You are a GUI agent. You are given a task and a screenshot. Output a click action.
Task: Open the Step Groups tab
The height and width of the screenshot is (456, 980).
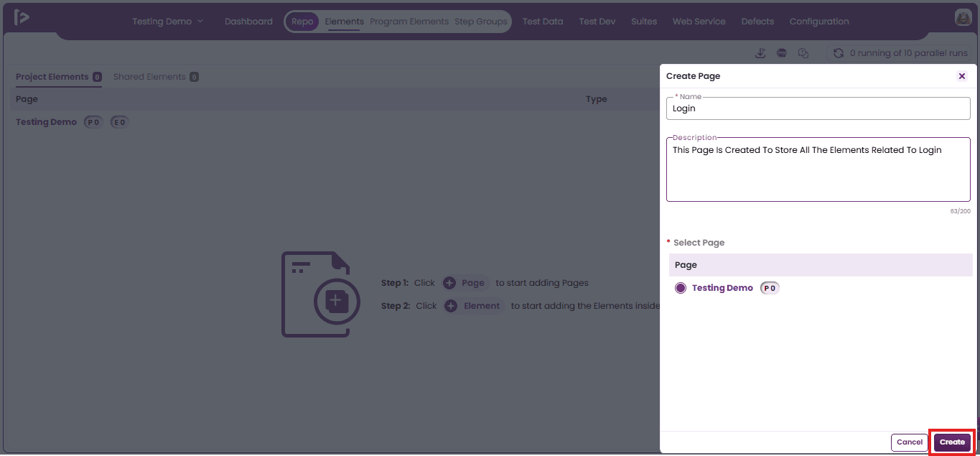(481, 22)
